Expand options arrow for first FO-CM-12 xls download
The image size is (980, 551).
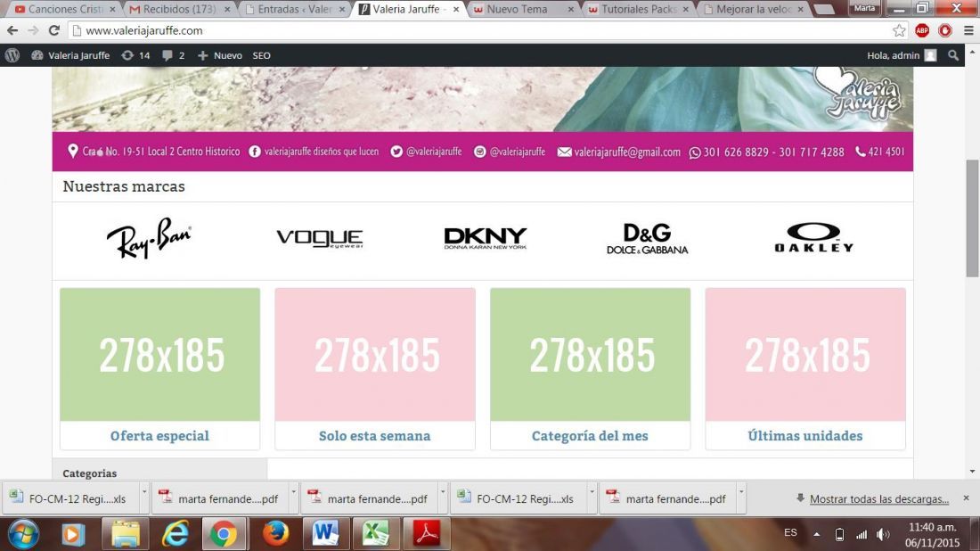click(143, 493)
